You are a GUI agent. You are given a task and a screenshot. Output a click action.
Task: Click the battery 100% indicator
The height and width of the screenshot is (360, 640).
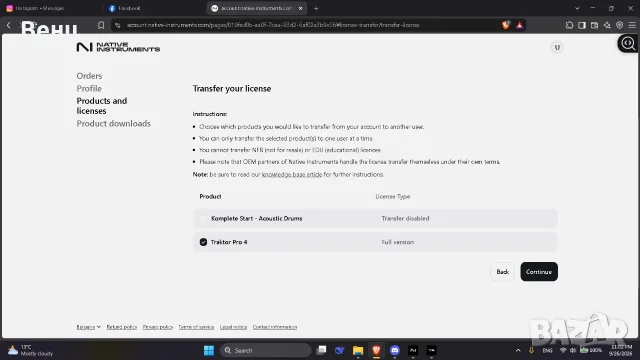591,350
